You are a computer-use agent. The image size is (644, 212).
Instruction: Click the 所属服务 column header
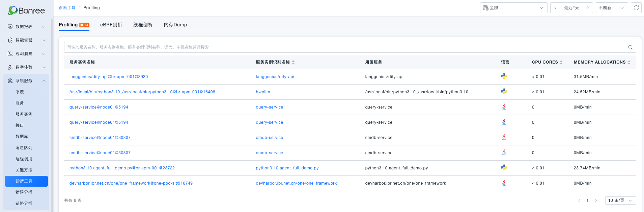(x=373, y=62)
